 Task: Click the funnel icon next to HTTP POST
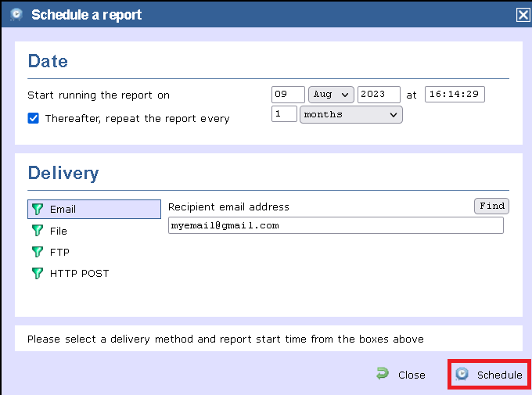point(38,273)
